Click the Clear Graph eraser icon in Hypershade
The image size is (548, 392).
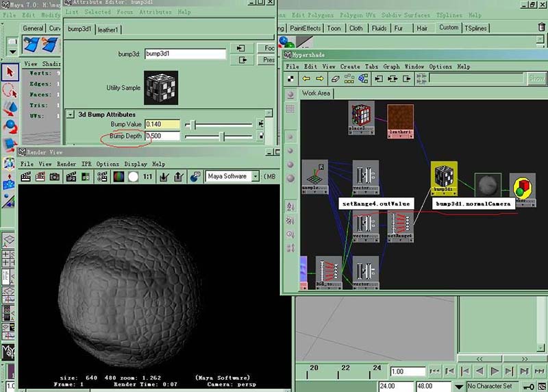tap(336, 79)
